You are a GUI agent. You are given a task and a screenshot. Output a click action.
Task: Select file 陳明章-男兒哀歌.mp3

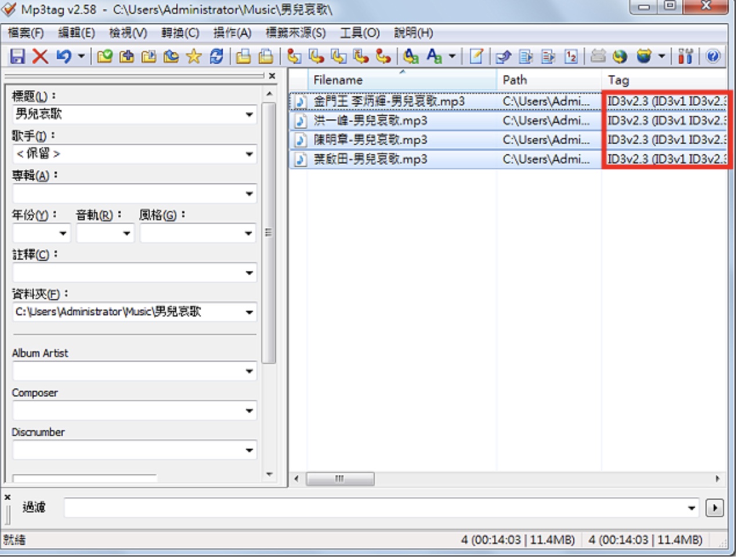[x=370, y=140]
